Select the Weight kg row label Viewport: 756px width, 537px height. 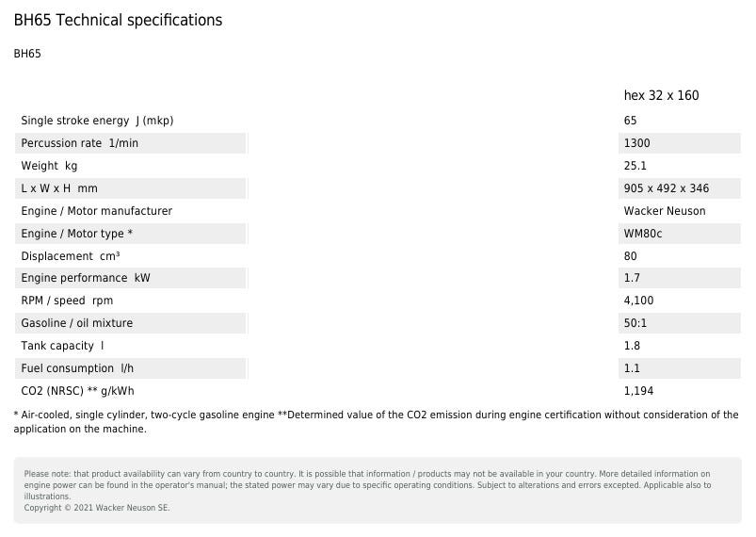(x=49, y=166)
